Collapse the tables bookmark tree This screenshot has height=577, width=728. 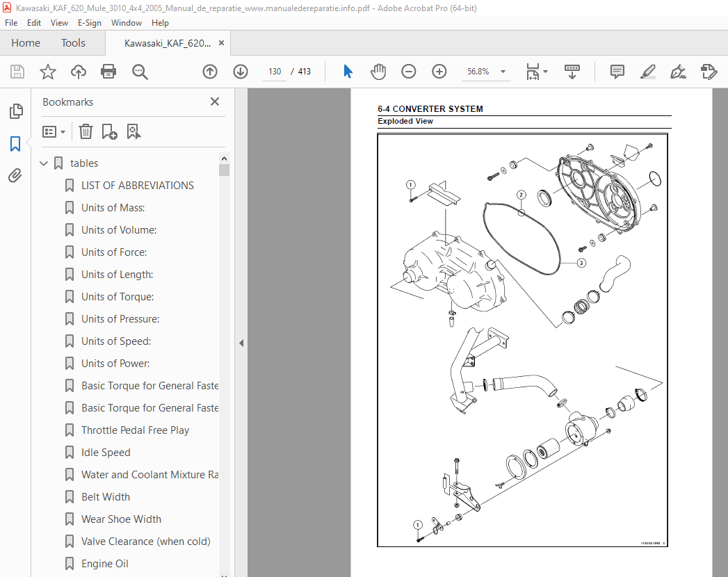pyautogui.click(x=45, y=163)
